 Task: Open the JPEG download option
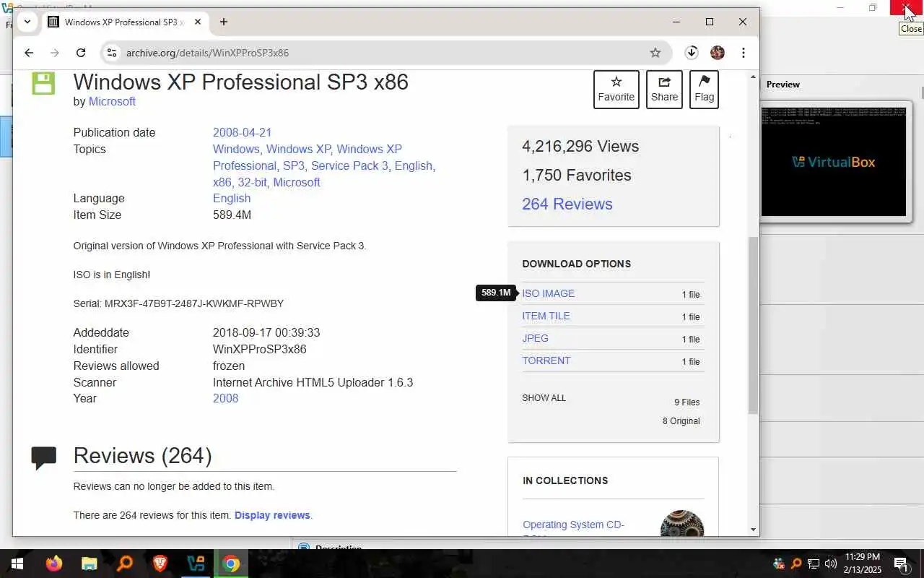(535, 339)
